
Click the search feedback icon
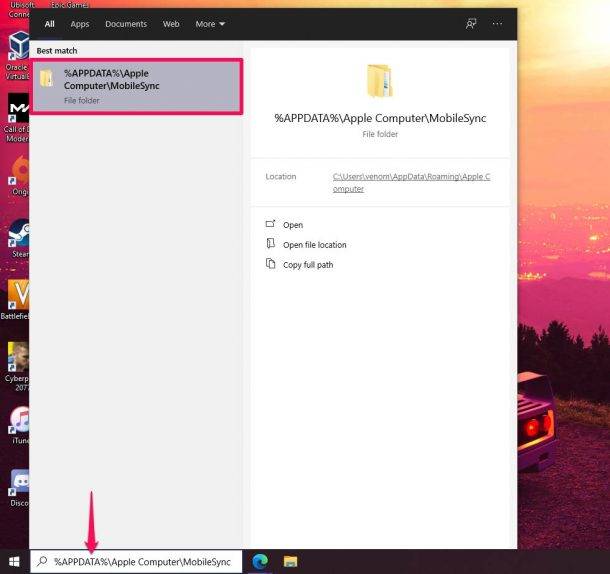tap(471, 24)
